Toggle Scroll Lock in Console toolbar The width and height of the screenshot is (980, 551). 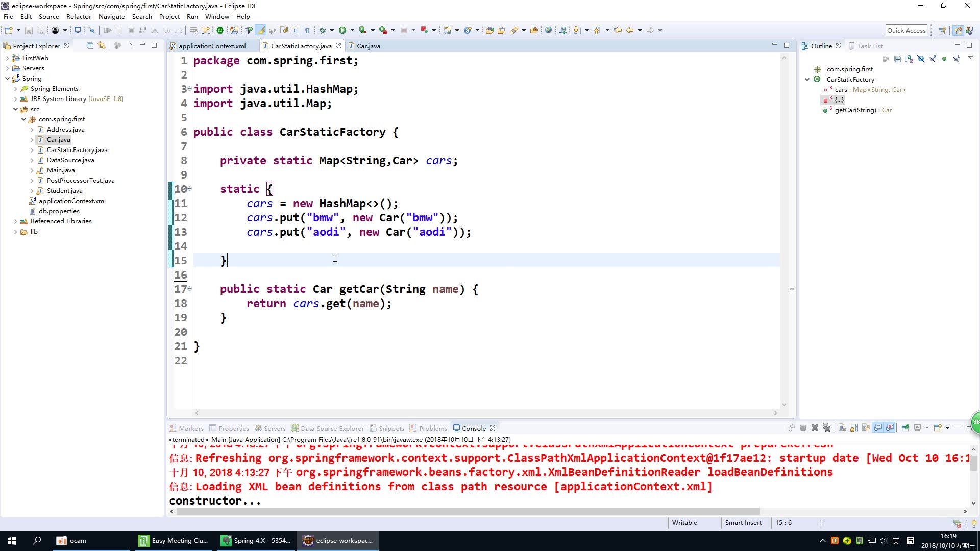pos(854,428)
